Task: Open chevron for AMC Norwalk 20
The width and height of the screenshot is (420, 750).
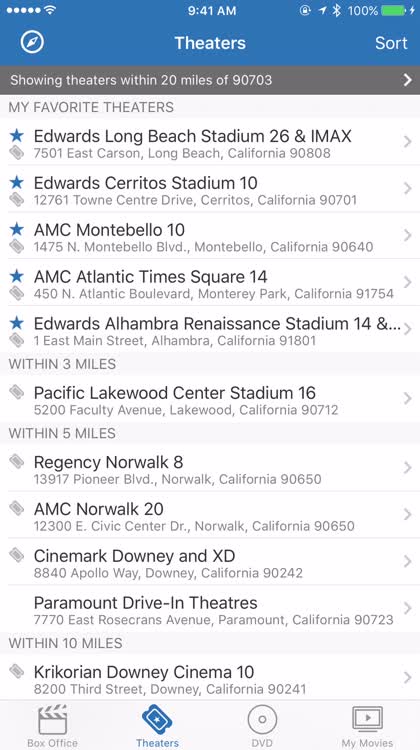Action: click(x=407, y=515)
